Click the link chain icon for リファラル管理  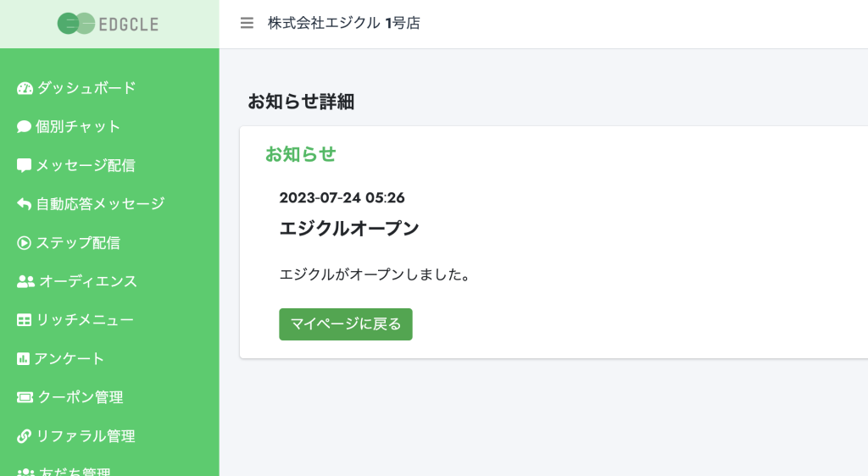(x=24, y=436)
